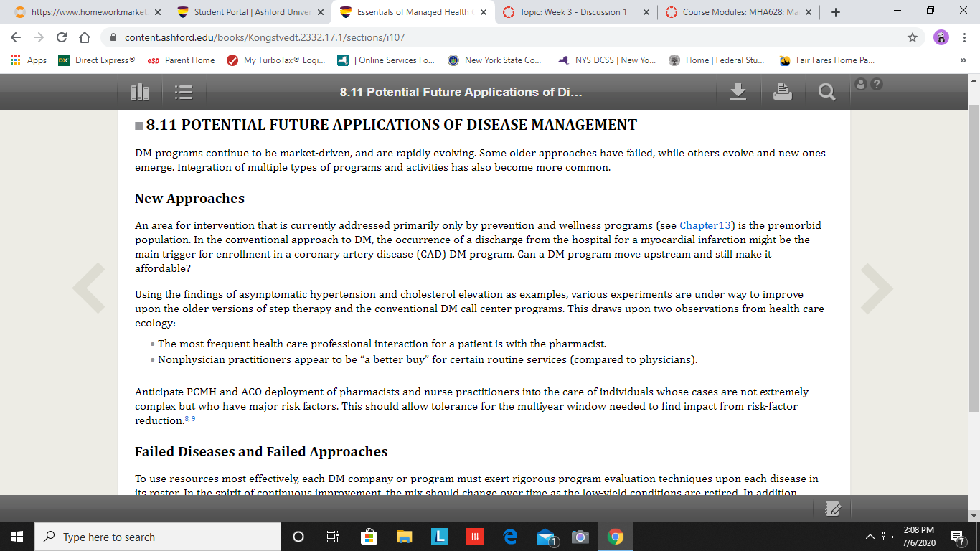The height and width of the screenshot is (551, 980).
Task: Open the notification center icon
Action: point(957,537)
